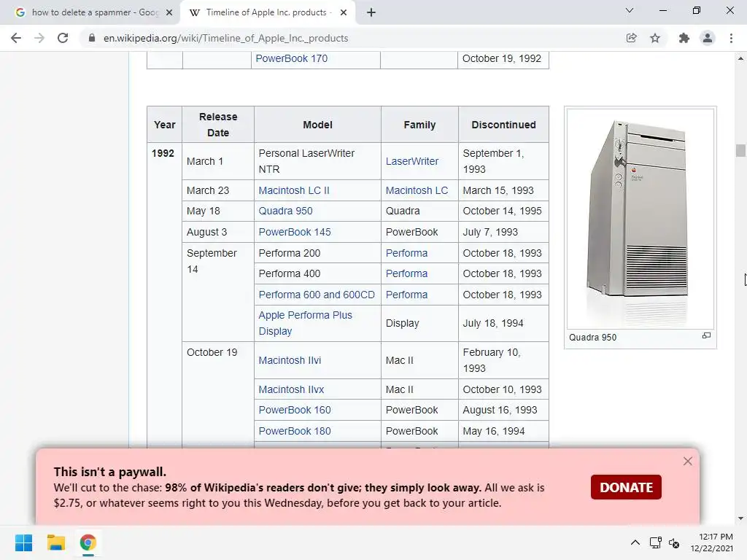
Task: Enlarge Quadra 950 image icon
Action: 706,335
